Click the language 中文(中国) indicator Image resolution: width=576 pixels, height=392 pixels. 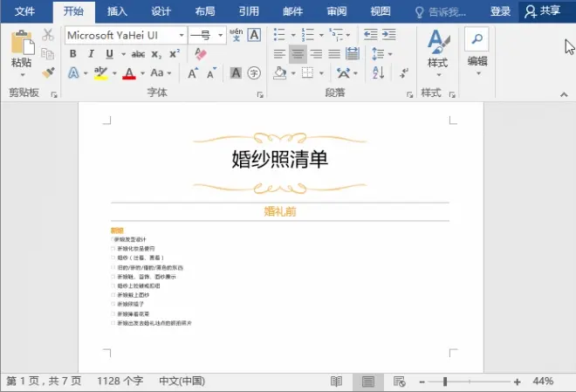182,381
